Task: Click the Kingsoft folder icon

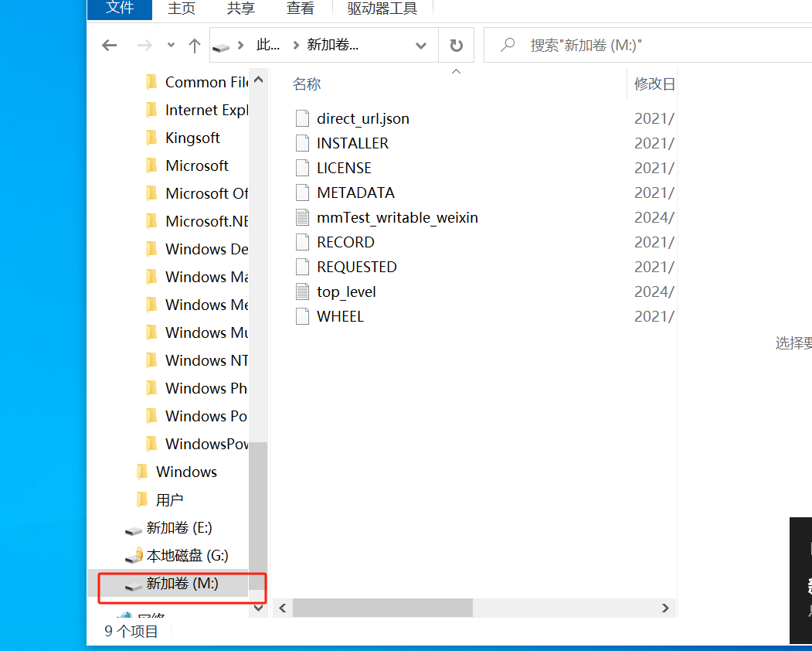Action: pyautogui.click(x=152, y=138)
